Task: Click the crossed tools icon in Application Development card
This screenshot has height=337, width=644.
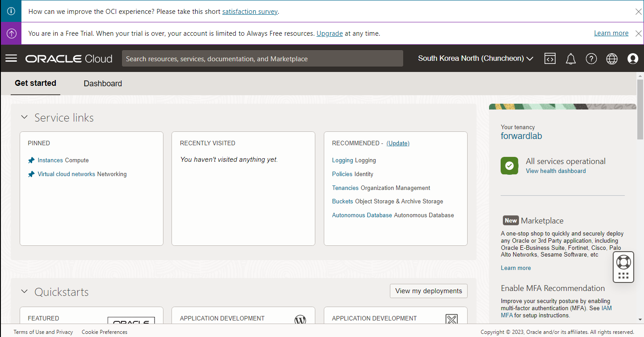Action: coord(452,320)
